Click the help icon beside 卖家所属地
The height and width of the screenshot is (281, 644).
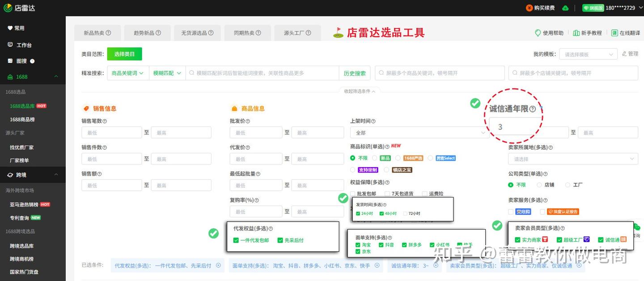tap(551, 147)
